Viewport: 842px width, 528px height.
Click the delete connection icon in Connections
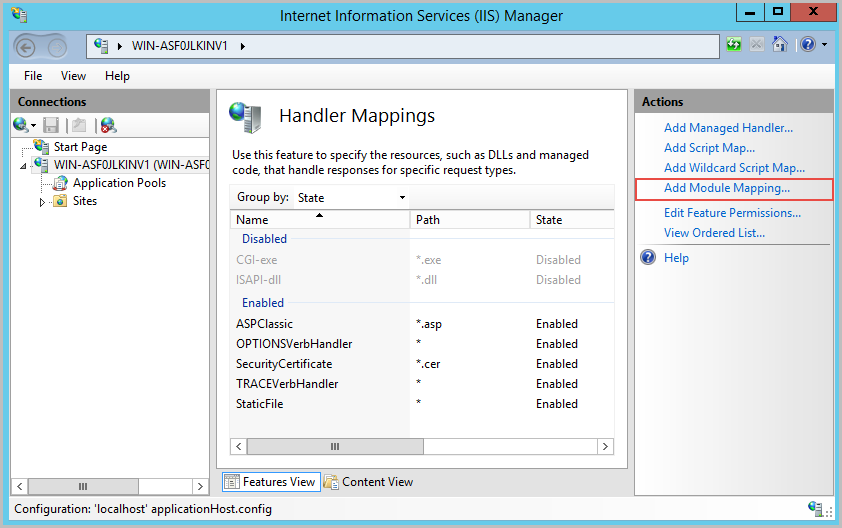tap(108, 125)
